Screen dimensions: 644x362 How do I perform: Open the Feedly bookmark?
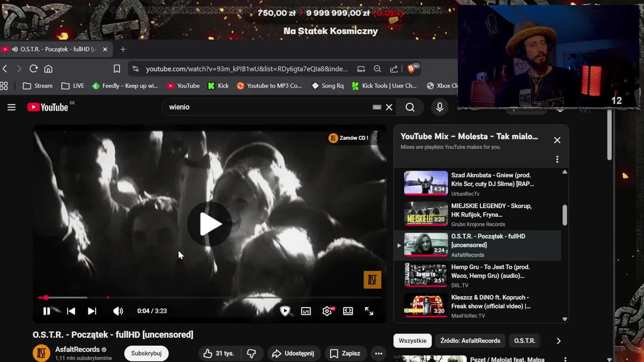[125, 86]
